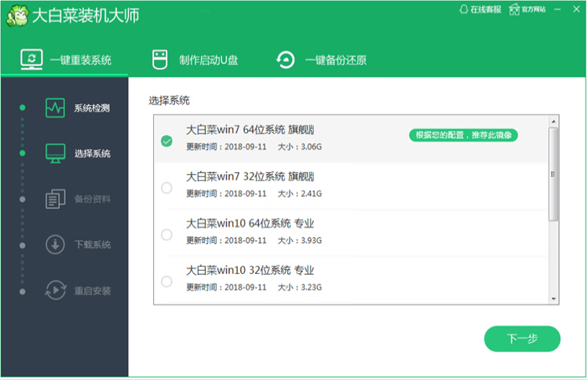Switch to the 一键重装系统 tab
588x380 pixels.
[x=65, y=60]
